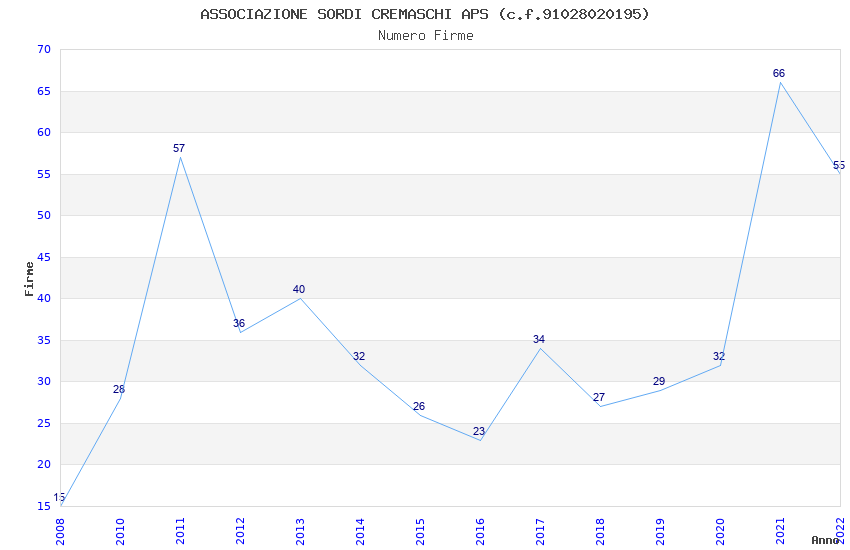850x550 pixels.
Task: Click the x-axis year 2016
Action: [x=480, y=531]
